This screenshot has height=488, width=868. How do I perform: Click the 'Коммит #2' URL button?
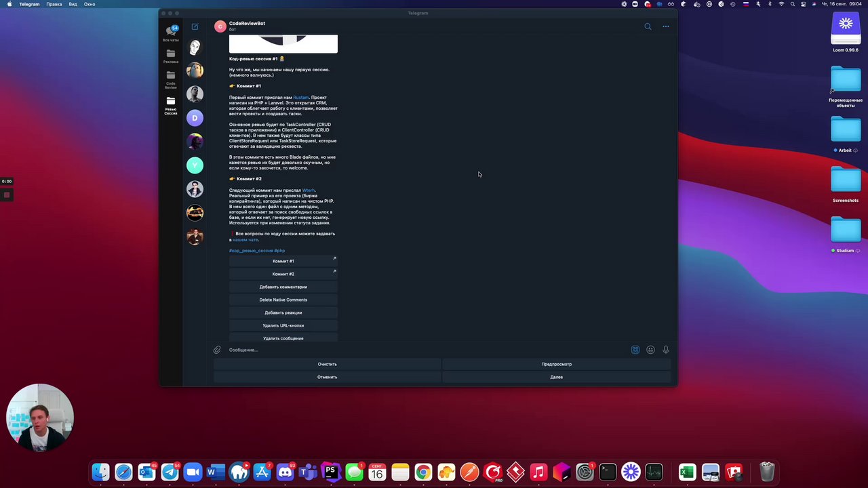(x=283, y=274)
